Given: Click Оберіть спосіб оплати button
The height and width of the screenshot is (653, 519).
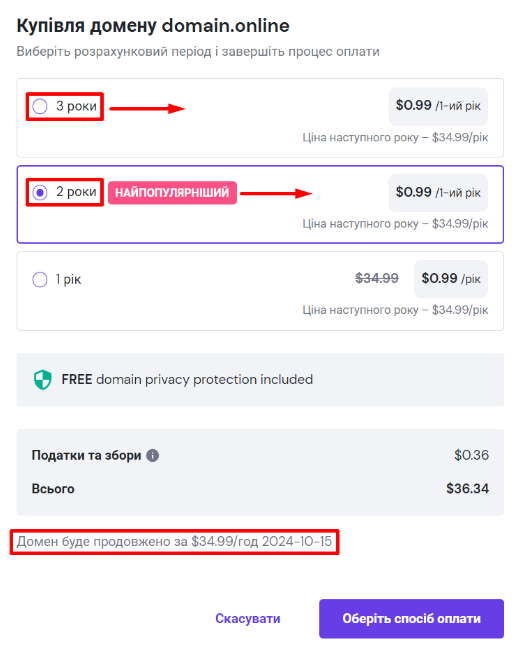Looking at the screenshot, I should (411, 618).
